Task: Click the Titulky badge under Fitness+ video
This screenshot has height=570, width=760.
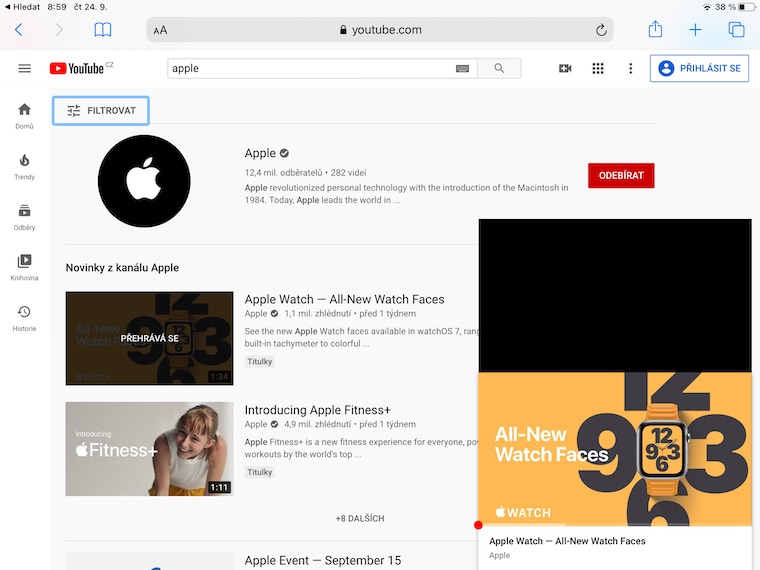Action: click(260, 472)
